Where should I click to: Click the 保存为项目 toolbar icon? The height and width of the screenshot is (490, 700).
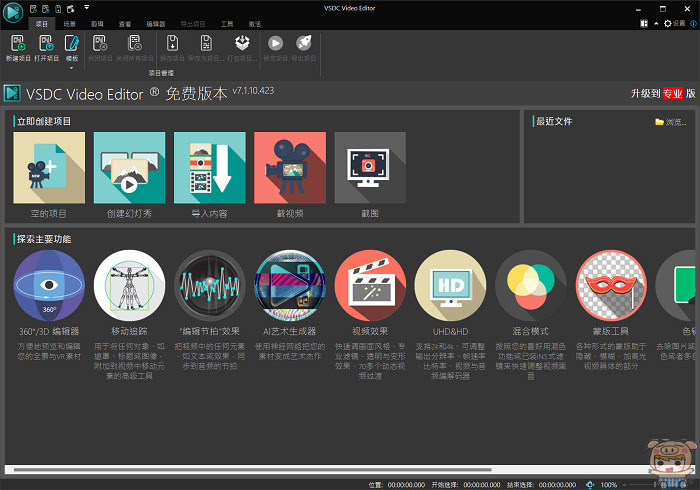[206, 43]
